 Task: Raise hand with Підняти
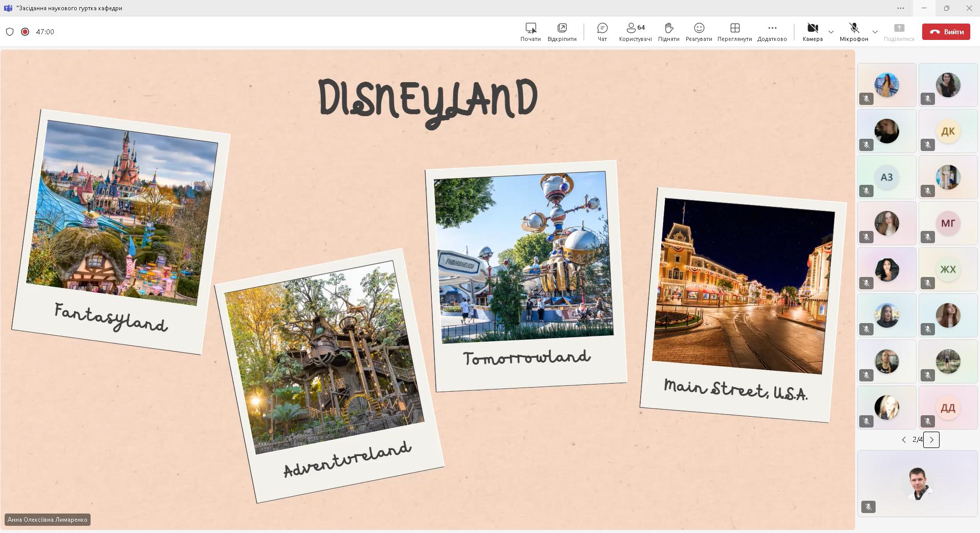pos(668,32)
